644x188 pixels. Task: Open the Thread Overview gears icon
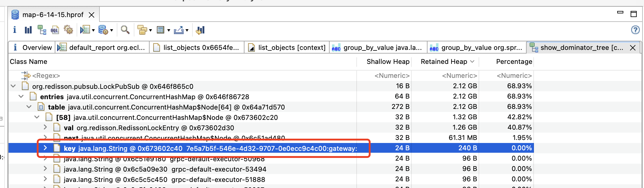(x=68, y=30)
